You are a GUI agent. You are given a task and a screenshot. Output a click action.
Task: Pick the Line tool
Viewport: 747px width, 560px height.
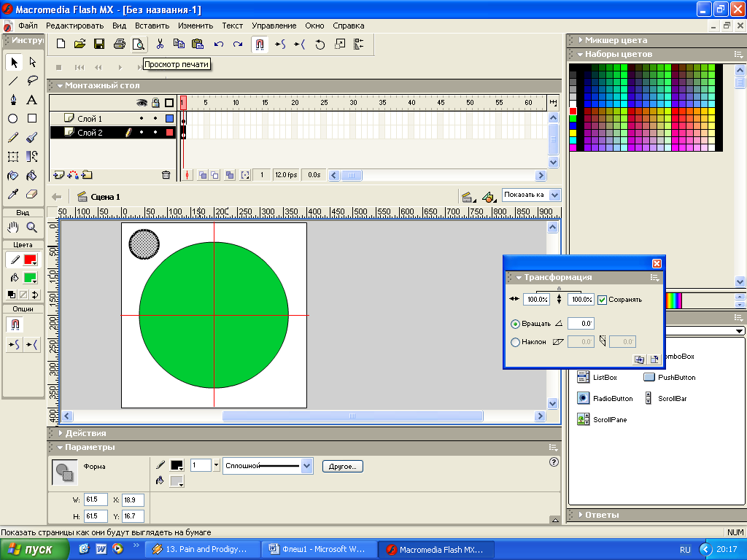13,81
